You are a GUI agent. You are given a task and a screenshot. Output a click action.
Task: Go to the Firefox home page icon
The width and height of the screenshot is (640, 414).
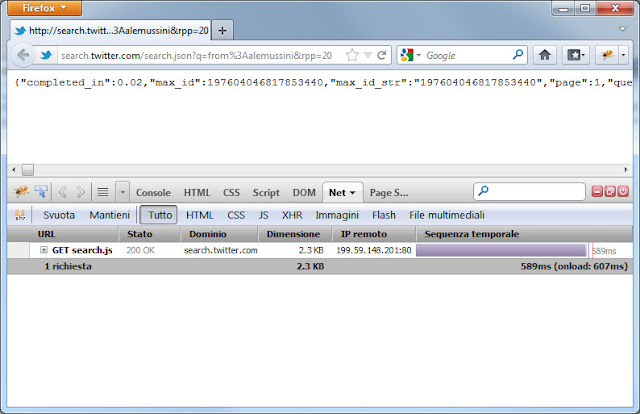(x=544, y=55)
